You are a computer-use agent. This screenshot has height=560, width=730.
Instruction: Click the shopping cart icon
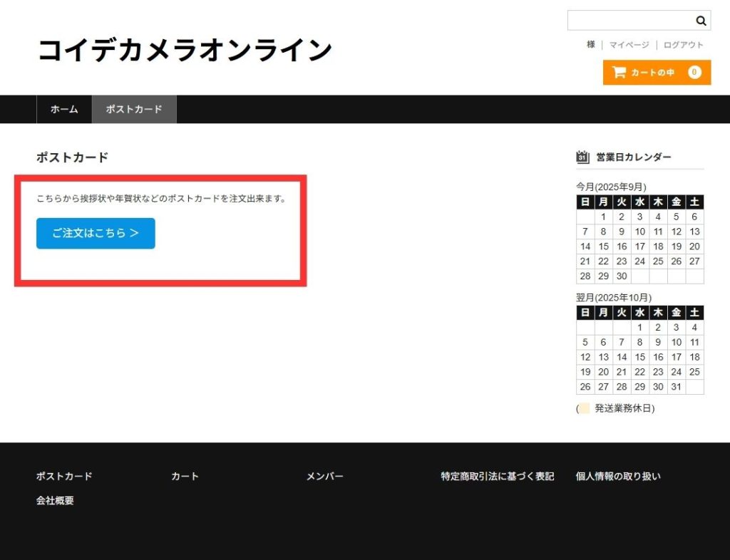coord(619,72)
